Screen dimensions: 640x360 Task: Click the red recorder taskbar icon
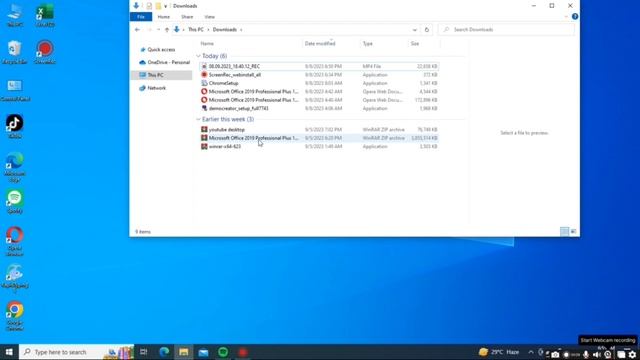tap(243, 352)
